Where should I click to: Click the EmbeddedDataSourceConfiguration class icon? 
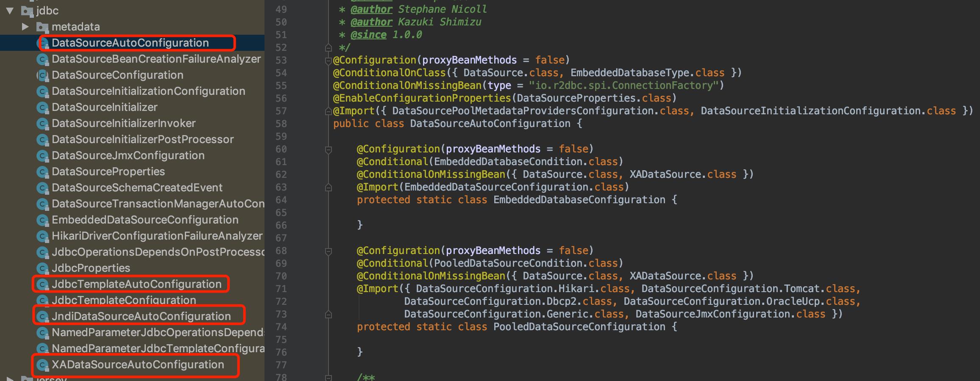[42, 220]
